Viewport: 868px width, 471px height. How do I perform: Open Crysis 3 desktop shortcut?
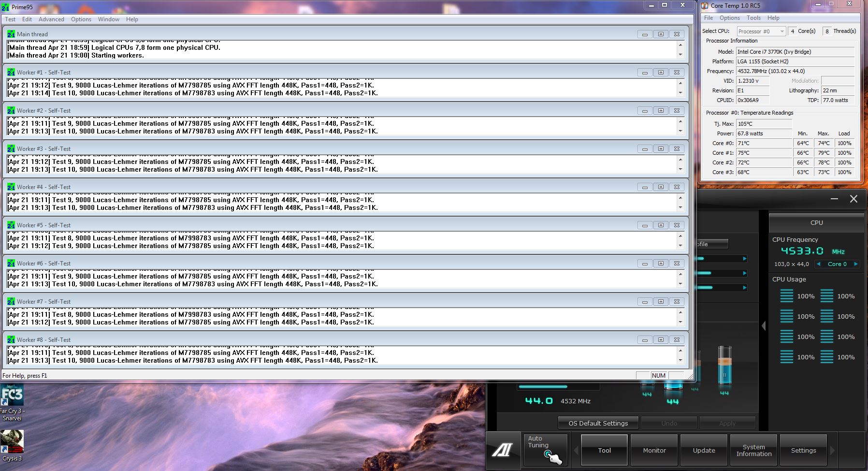(12, 445)
